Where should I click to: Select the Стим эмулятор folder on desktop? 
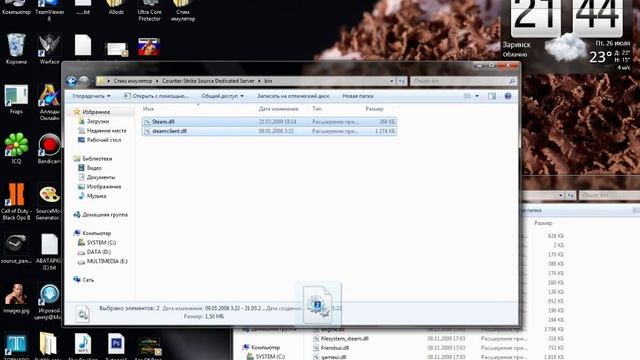click(x=182, y=11)
